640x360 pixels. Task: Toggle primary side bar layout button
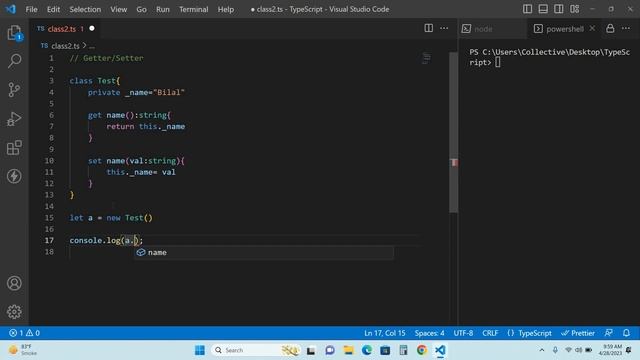(x=527, y=9)
